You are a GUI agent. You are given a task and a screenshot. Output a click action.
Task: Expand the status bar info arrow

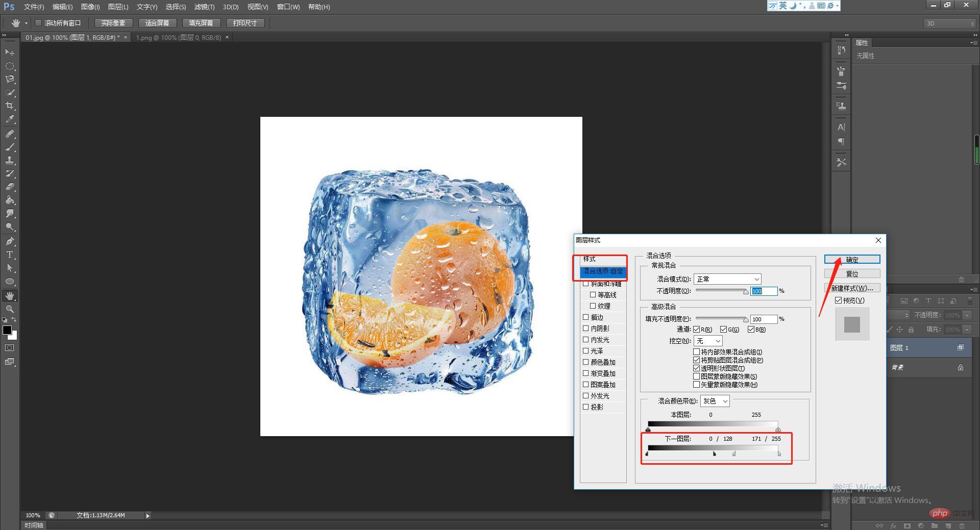tap(148, 516)
